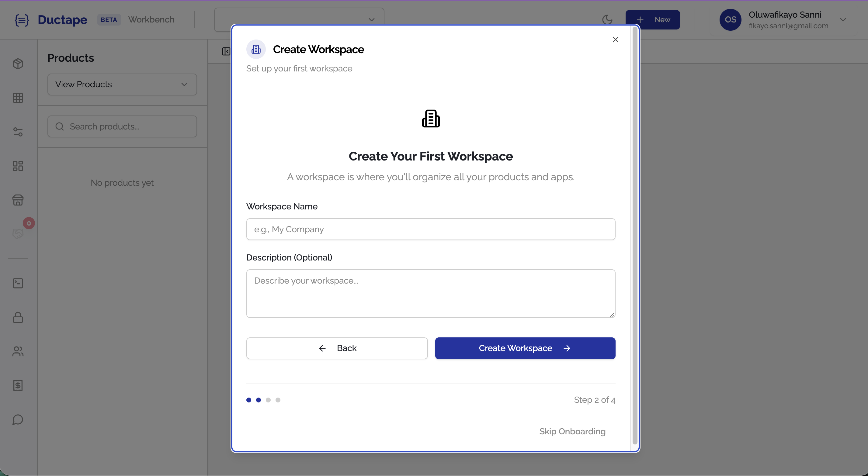Click Back in the onboarding dialog

click(337, 348)
